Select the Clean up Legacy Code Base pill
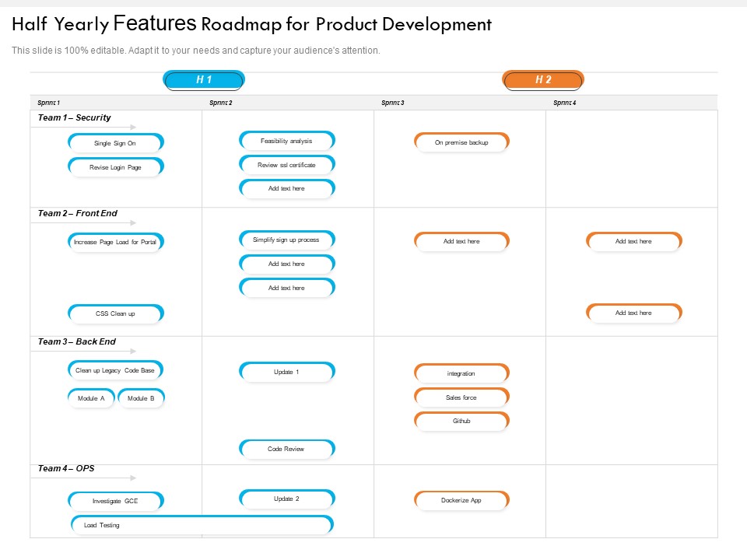This screenshot has height=560, width=747. [116, 370]
